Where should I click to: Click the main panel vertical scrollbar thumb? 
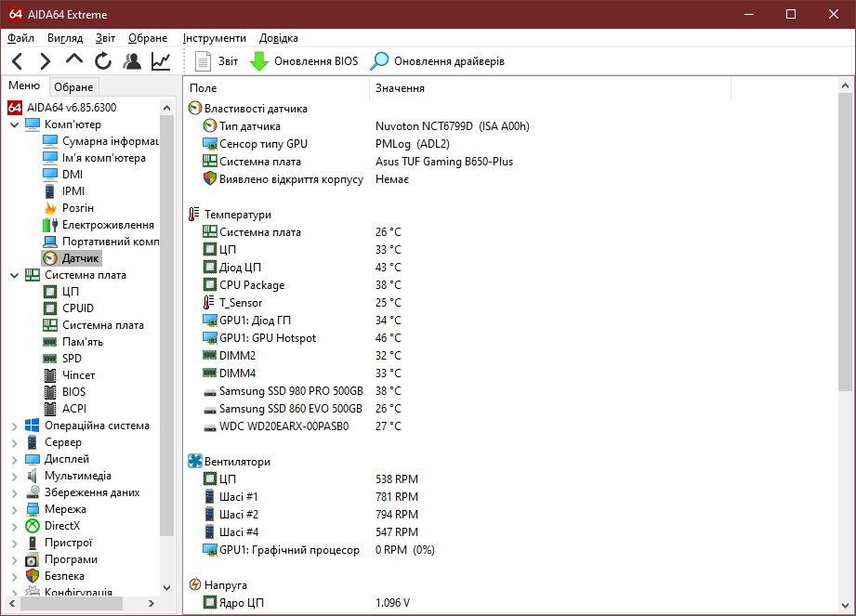point(845,242)
